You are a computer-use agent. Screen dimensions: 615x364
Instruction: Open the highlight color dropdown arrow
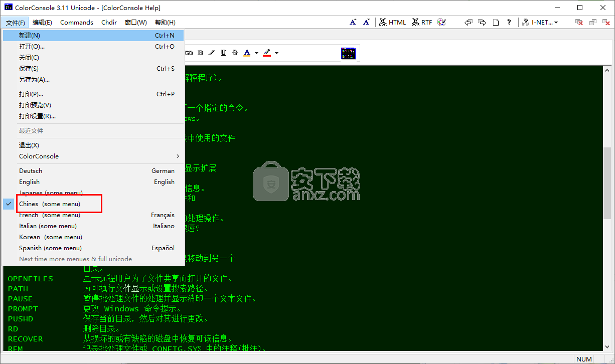tap(276, 53)
